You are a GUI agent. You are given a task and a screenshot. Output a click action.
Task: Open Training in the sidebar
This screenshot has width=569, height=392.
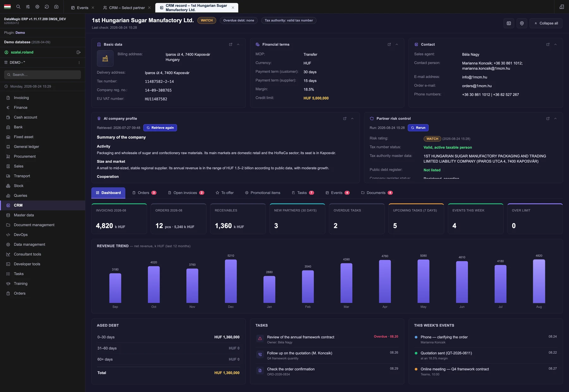43,284
